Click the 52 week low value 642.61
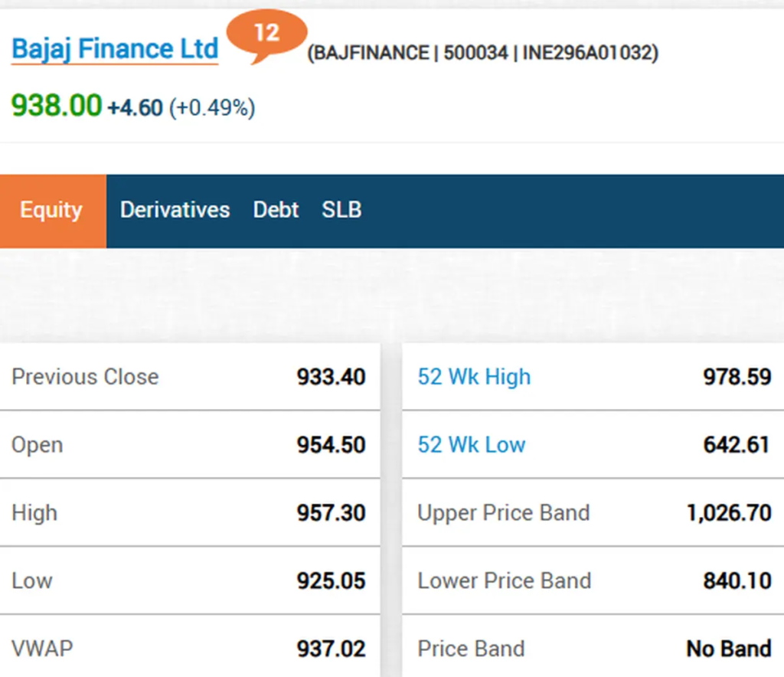 click(737, 445)
